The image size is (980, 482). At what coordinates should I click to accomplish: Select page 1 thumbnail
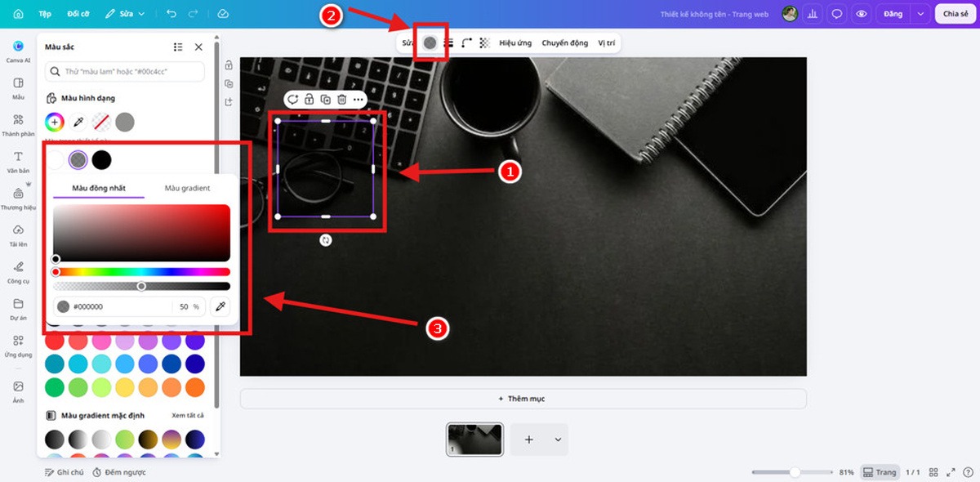[x=474, y=439]
